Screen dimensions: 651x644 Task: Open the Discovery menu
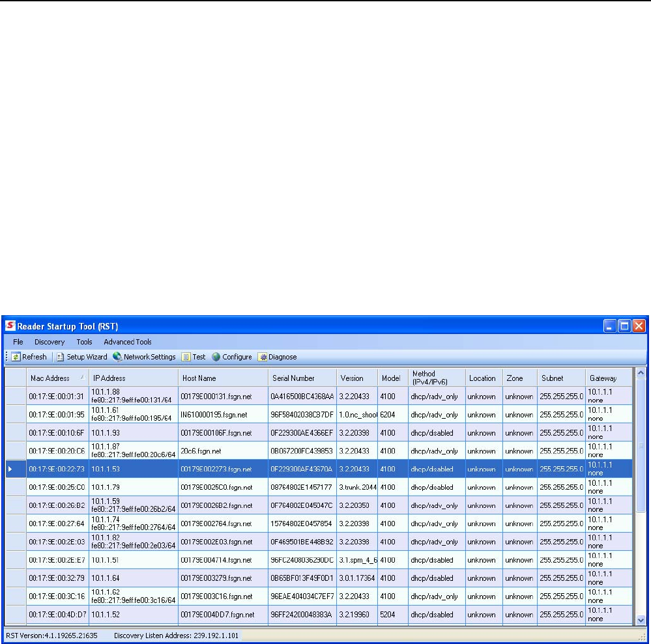tap(50, 342)
